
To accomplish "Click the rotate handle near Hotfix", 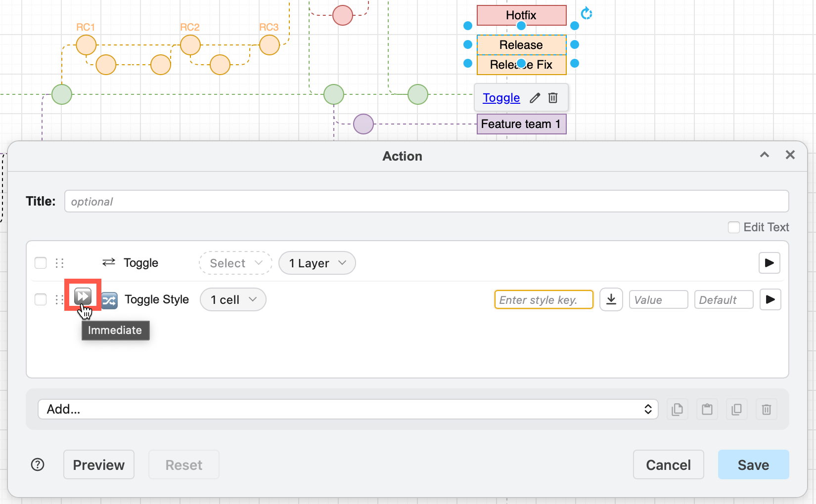I will coord(587,13).
